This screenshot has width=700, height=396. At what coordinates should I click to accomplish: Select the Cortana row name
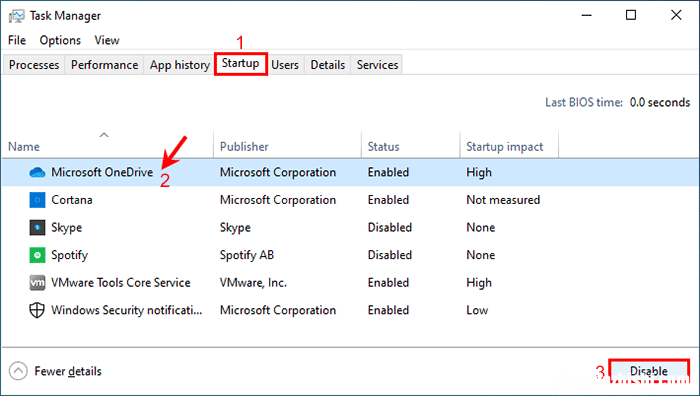[x=72, y=200]
